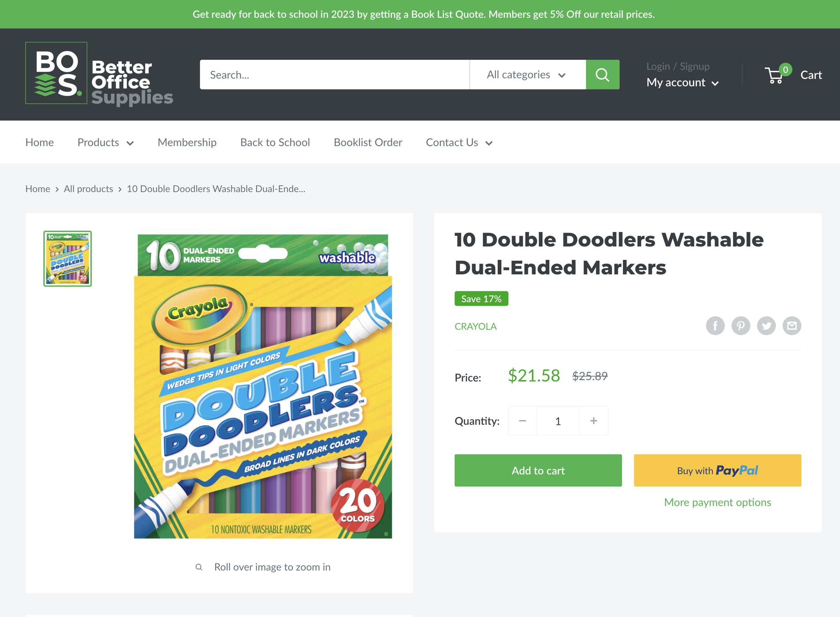The image size is (840, 617).
Task: Expand the Products navigation menu
Action: [105, 142]
